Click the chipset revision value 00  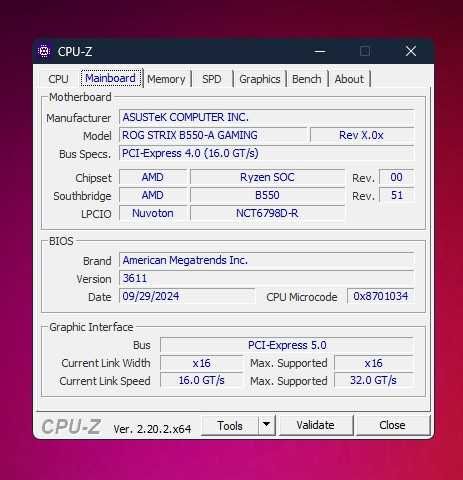click(397, 177)
